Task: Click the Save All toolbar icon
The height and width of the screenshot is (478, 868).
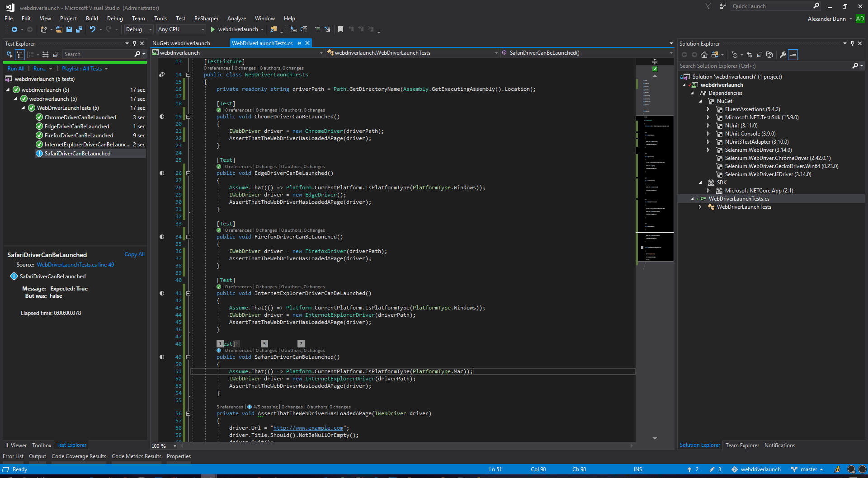Action: click(x=79, y=29)
